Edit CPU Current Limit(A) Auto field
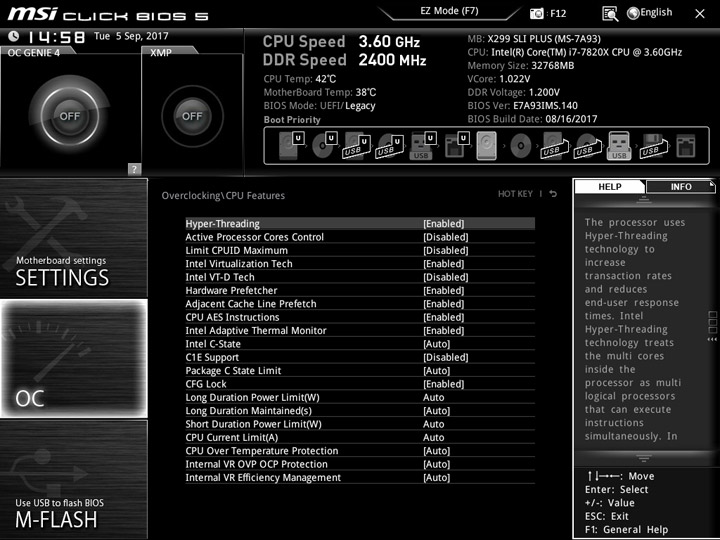720x540 pixels. (433, 437)
